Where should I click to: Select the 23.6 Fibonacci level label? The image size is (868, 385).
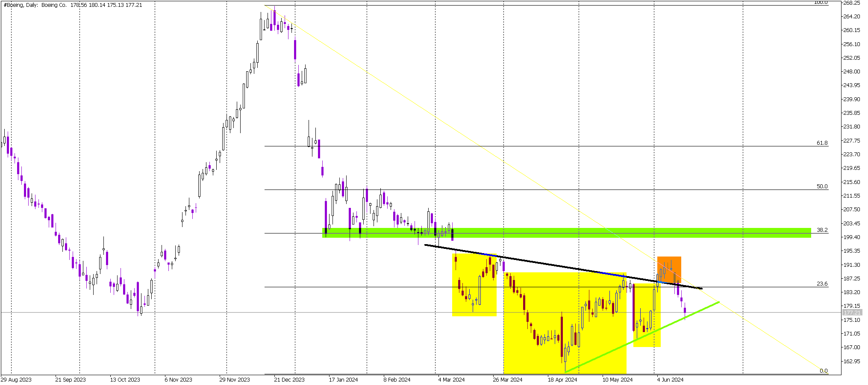[822, 284]
